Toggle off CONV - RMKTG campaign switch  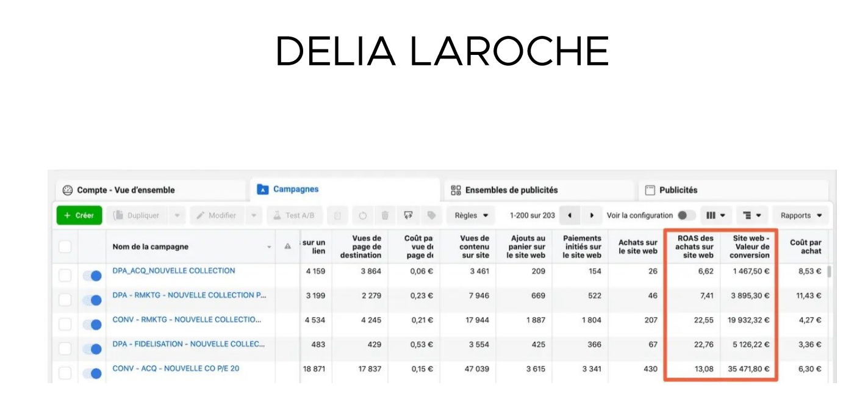click(x=92, y=325)
